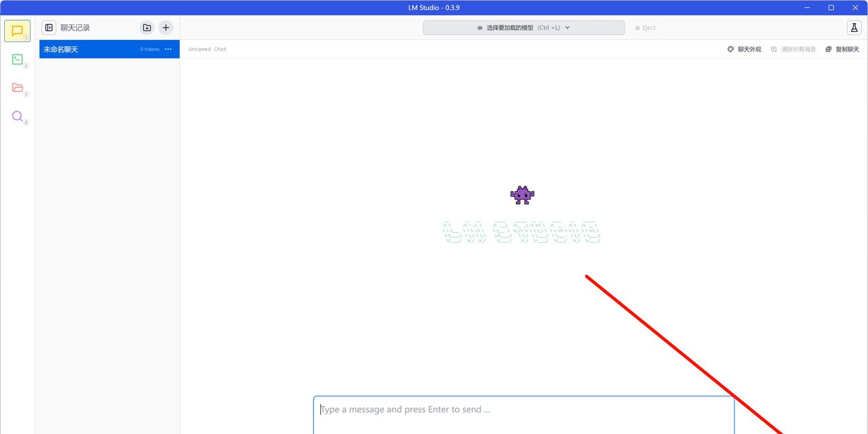Create a new chat folder
Image resolution: width=868 pixels, height=434 pixels.
click(147, 28)
